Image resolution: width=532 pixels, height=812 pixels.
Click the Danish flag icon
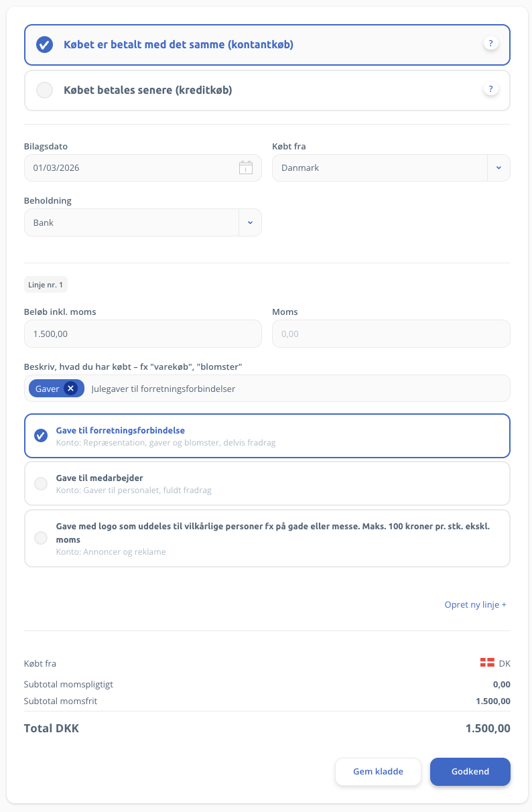coord(487,663)
